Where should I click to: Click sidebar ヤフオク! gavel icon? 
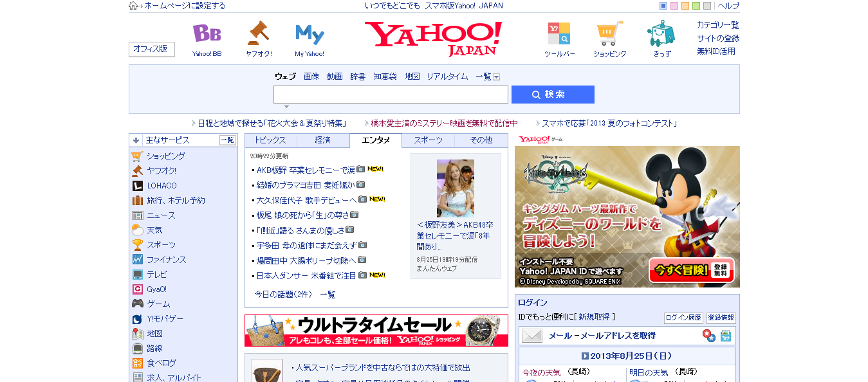[x=137, y=171]
